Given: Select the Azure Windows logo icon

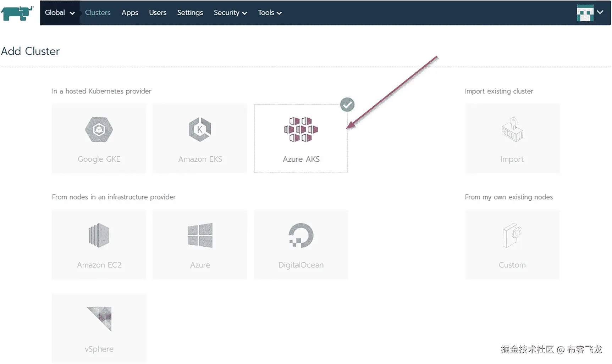Looking at the screenshot, I should pyautogui.click(x=200, y=235).
